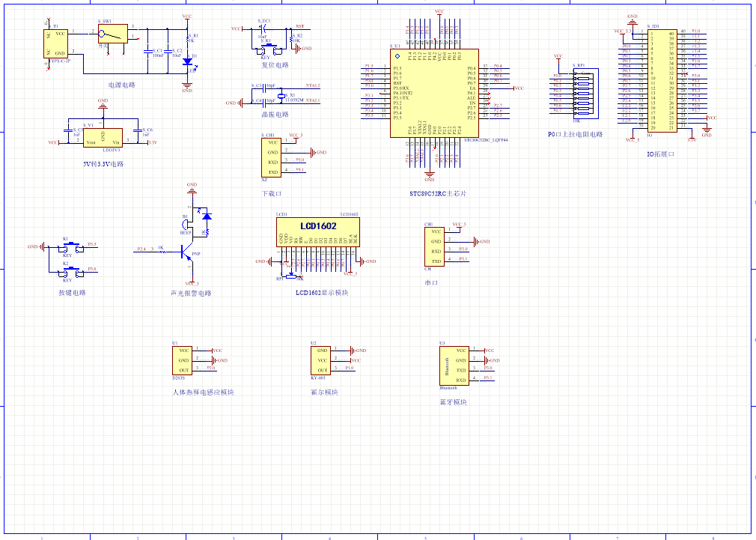Image resolution: width=756 pixels, height=540 pixels.
Task: Select the D203S PIR sensor component U1
Action: (183, 360)
